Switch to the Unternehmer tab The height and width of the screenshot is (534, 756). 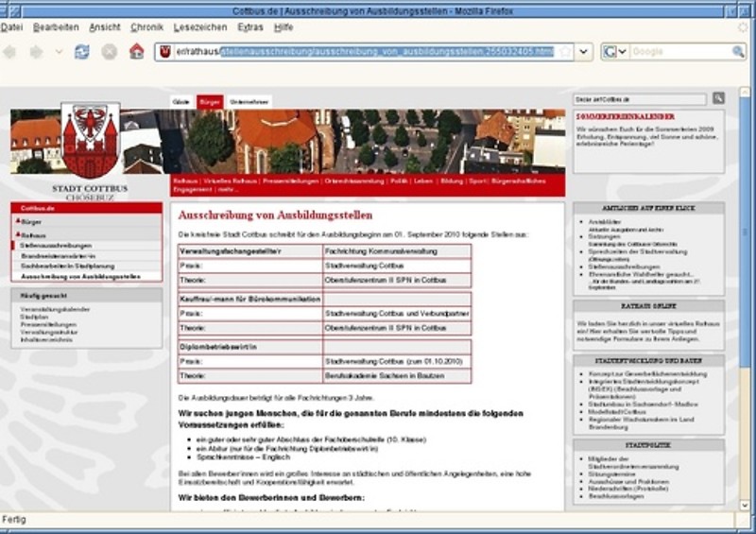point(249,102)
